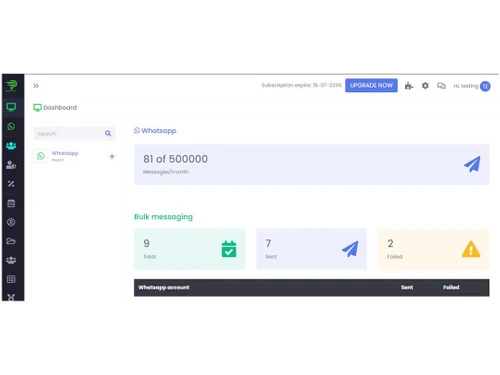Click the 'Whatsapp account' column header
Screen dimensions: 500x375
pos(164,287)
